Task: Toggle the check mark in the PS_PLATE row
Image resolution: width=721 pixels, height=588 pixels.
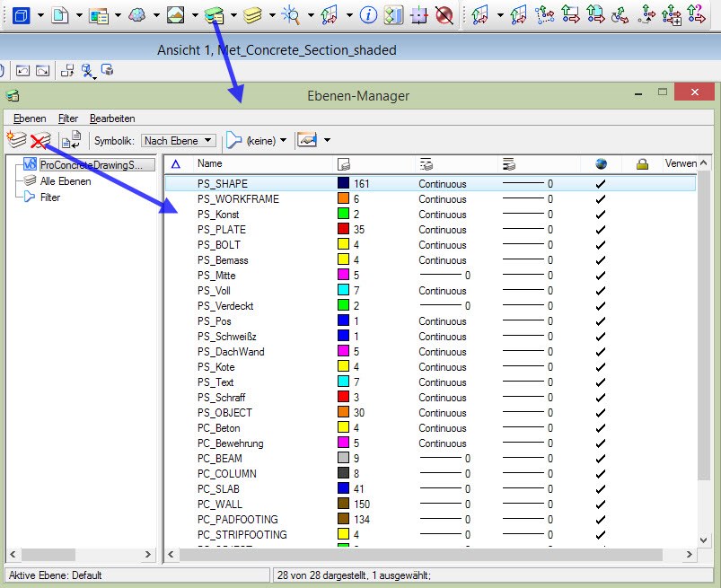Action: click(x=600, y=230)
